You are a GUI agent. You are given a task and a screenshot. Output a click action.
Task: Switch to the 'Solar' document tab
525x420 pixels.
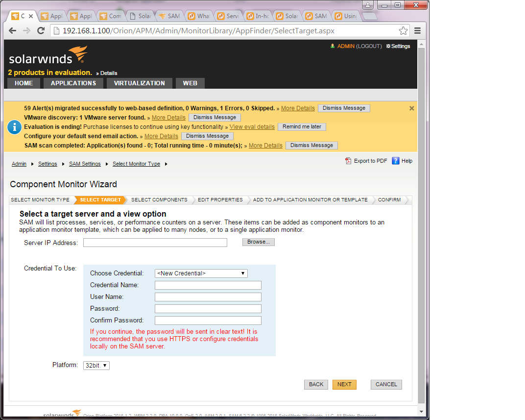click(141, 16)
